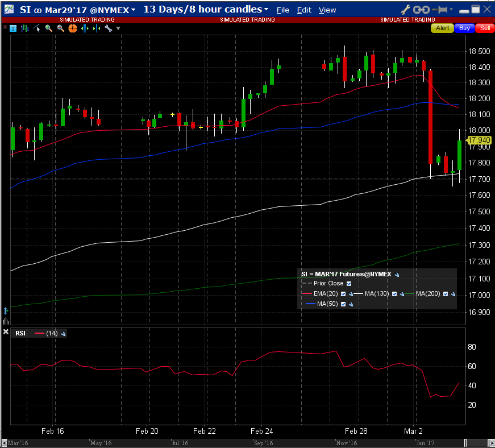Viewport: 495px width, 448px height.
Task: Open the wrench configure icon in title bar
Action: click(406, 10)
